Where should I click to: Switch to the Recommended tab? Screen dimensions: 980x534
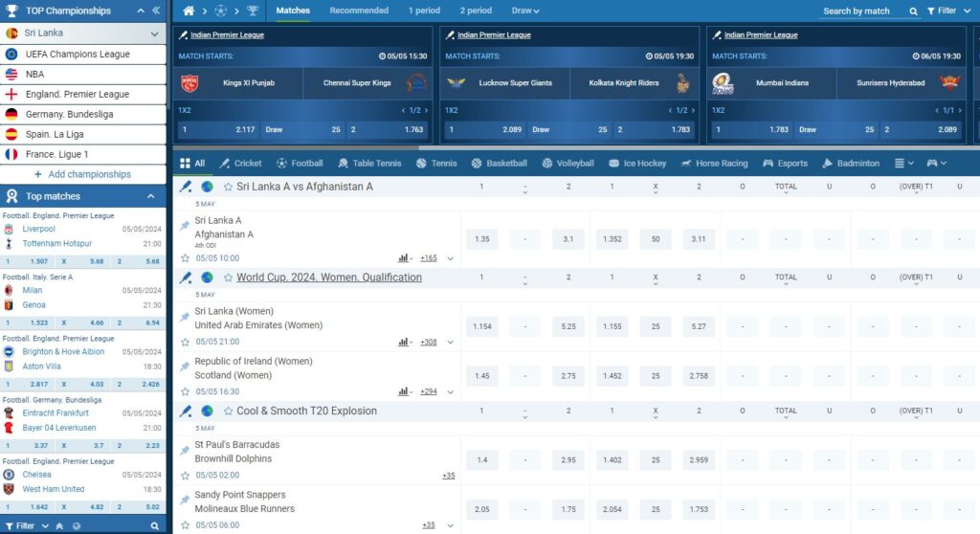point(359,11)
